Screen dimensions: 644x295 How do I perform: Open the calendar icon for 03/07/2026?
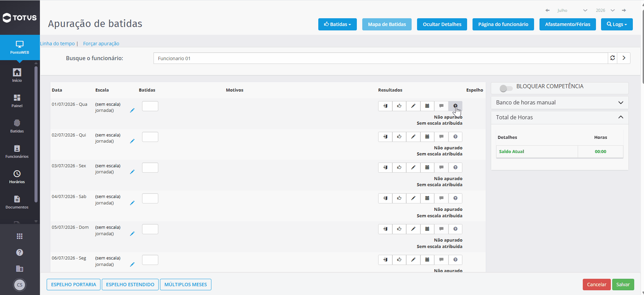click(x=427, y=168)
